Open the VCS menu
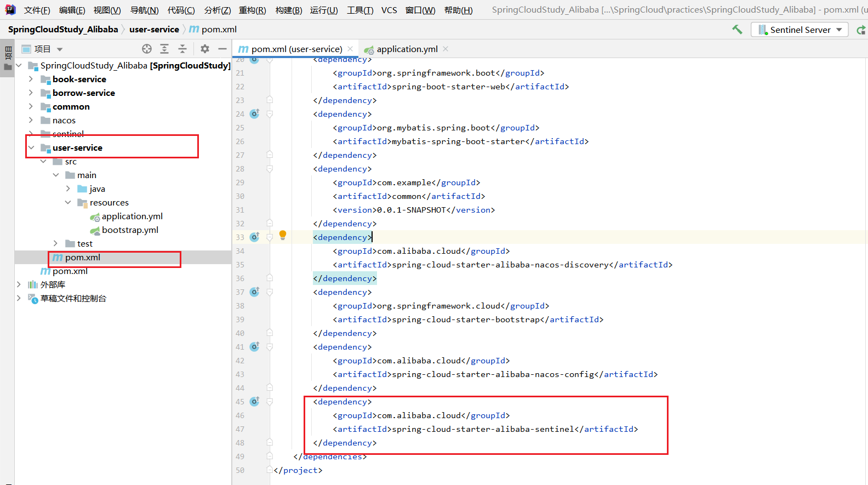This screenshot has height=485, width=868. (389, 10)
